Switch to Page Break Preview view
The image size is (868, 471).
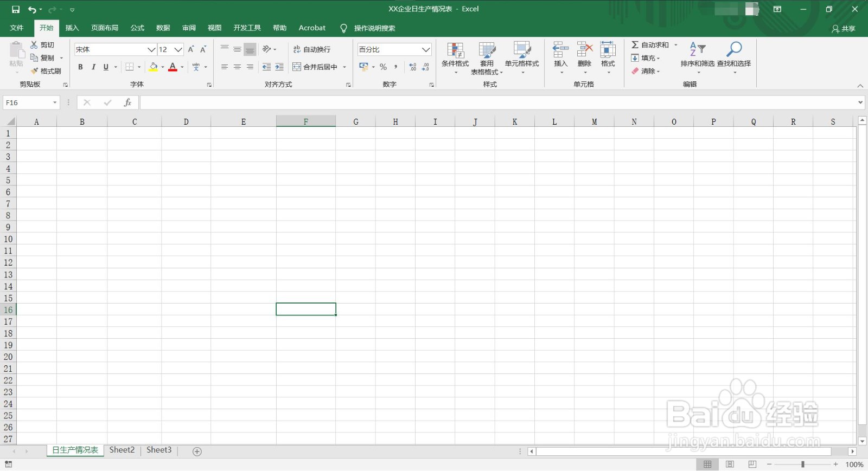(752, 464)
